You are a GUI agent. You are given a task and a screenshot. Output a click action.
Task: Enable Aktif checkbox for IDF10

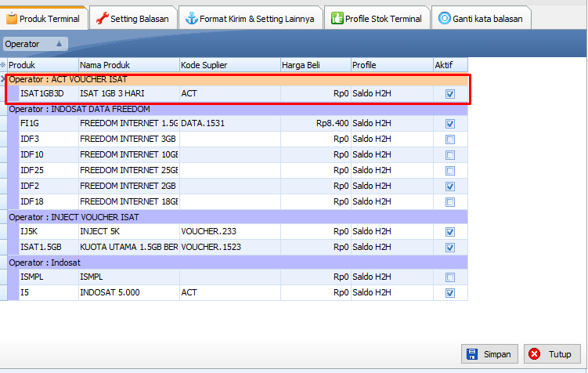pyautogui.click(x=450, y=155)
